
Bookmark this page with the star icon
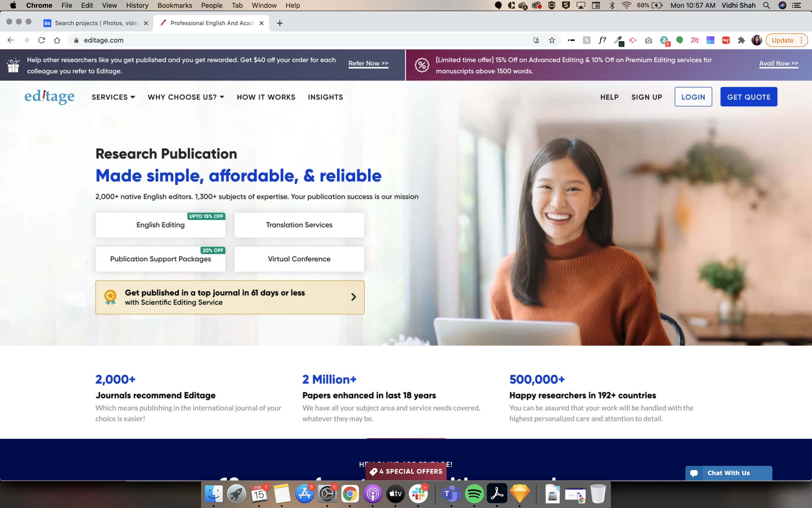[x=552, y=40]
